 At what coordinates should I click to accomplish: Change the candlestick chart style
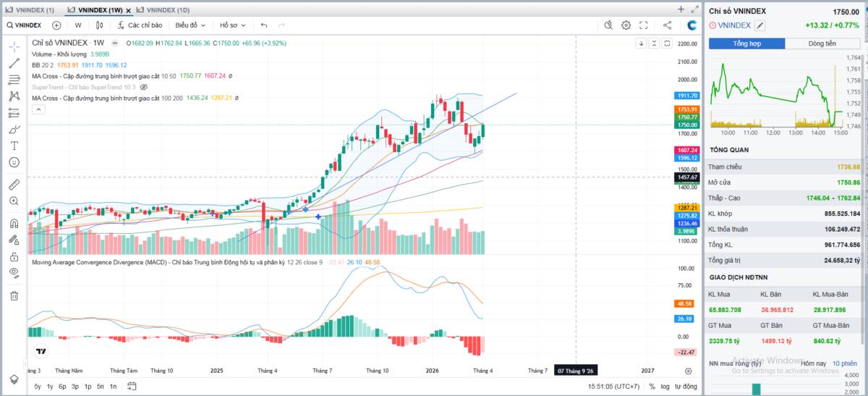coord(100,25)
